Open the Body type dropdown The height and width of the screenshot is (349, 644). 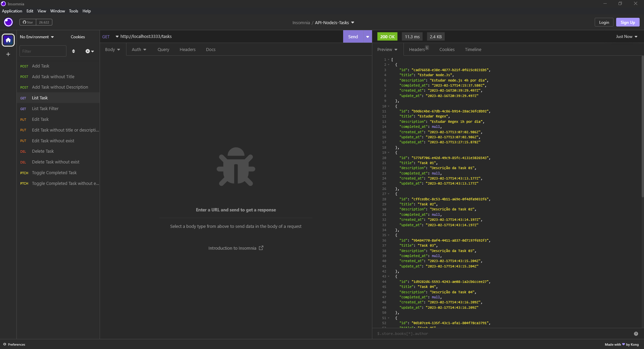click(113, 49)
